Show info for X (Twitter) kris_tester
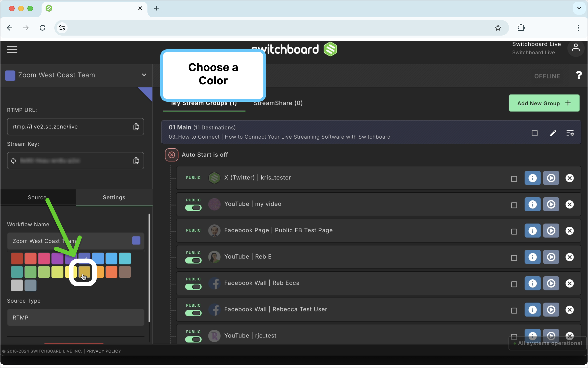The image size is (588, 368). point(532,178)
